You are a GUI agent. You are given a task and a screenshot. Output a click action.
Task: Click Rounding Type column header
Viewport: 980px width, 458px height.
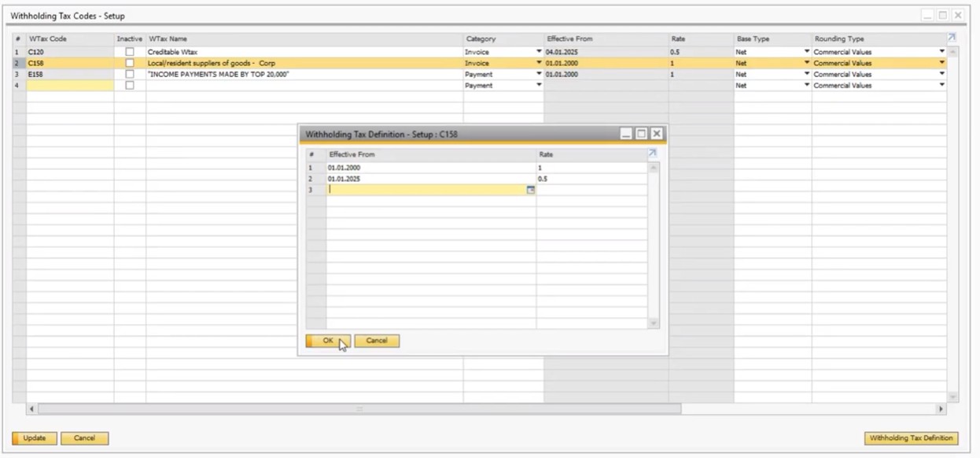click(x=879, y=39)
